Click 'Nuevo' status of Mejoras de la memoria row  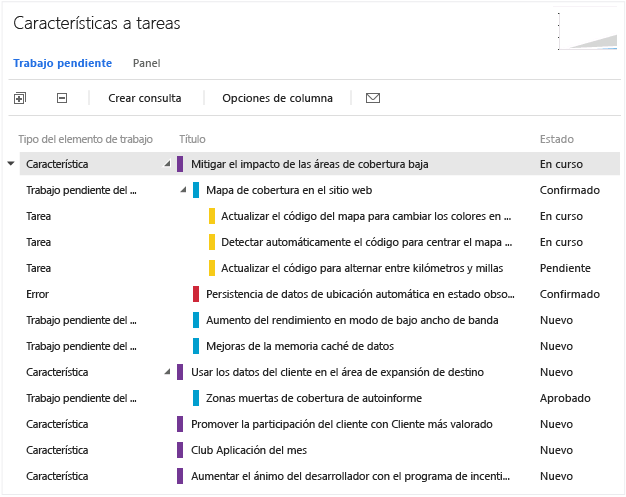point(556,346)
